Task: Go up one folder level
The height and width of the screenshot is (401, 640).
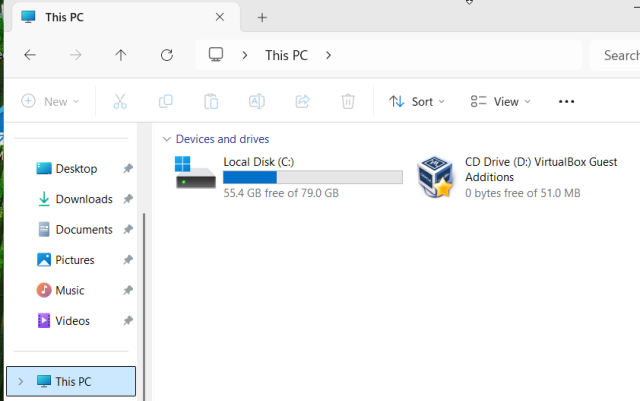Action: 121,55
